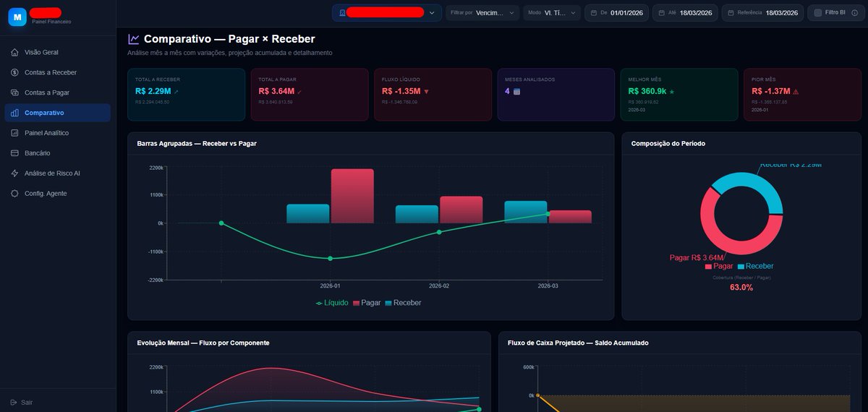Click the down triangle beside R$ -1.35M
Screen dimensions: 868x412
[426, 92]
